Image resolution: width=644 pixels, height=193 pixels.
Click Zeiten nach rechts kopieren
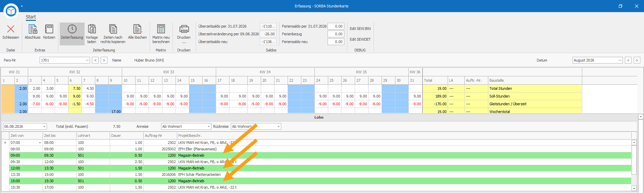(113, 34)
